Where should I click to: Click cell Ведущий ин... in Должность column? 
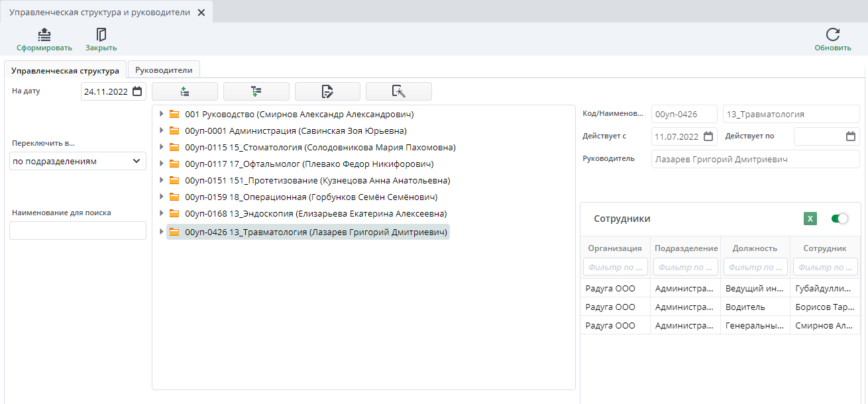pyautogui.click(x=755, y=288)
